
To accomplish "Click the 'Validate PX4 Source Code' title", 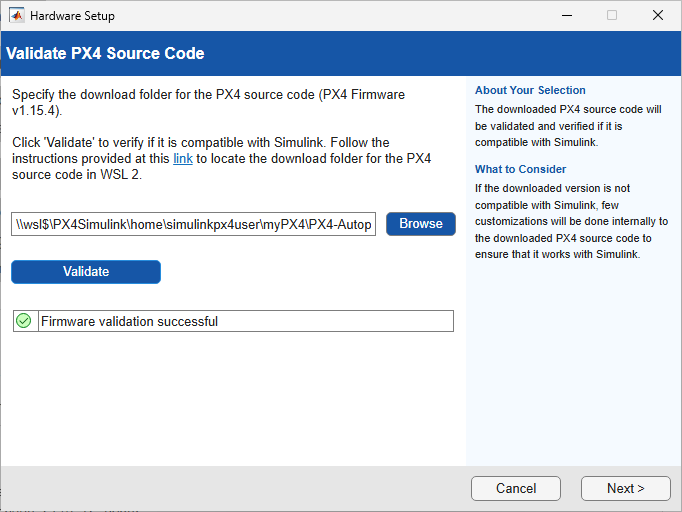I will click(105, 53).
